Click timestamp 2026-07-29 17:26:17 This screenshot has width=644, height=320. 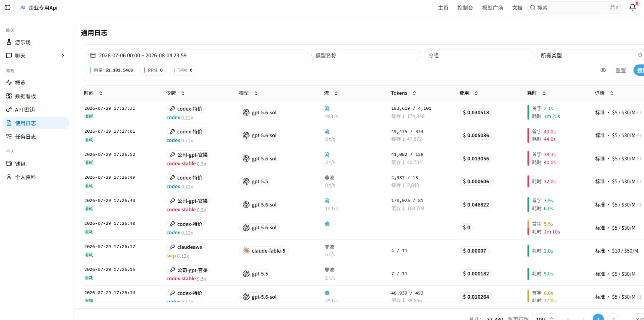(x=110, y=247)
